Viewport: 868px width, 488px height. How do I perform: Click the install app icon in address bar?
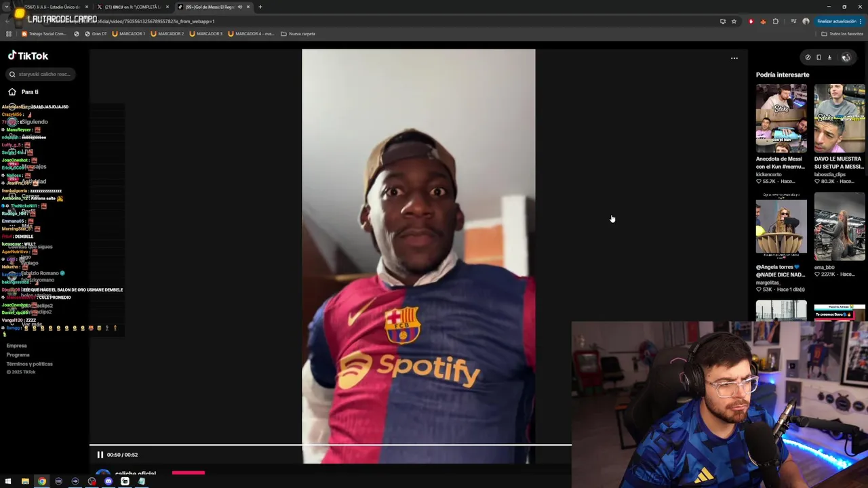[x=722, y=21]
